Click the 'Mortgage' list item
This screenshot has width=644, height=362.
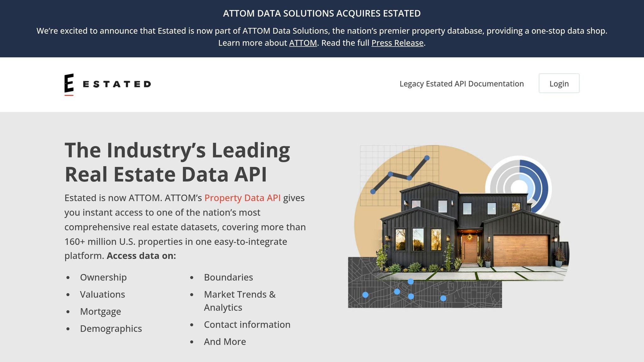100,311
